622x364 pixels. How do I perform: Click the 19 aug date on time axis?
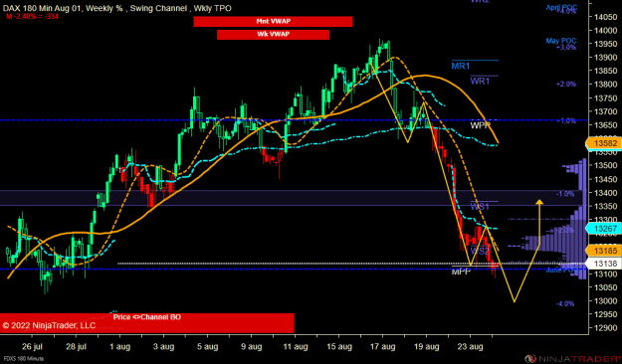click(x=426, y=346)
